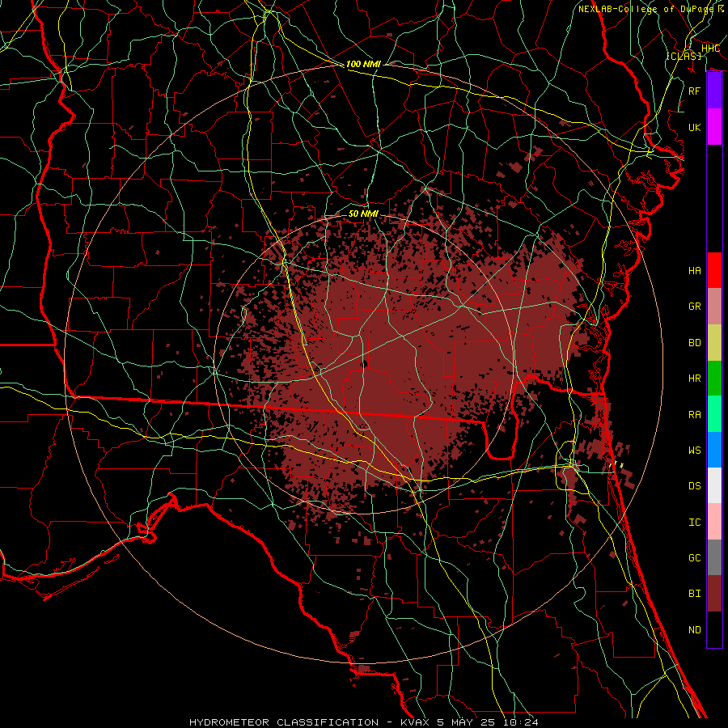
Task: Click the RF legend label
Action: click(695, 91)
